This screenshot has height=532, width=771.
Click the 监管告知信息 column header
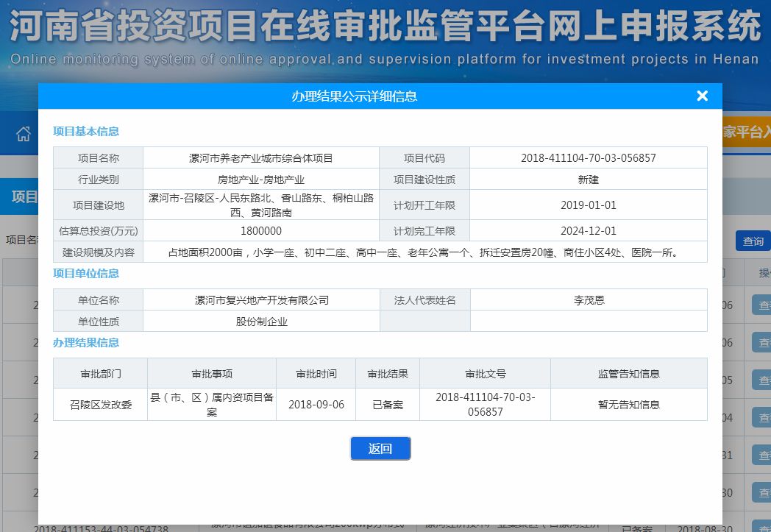(629, 374)
